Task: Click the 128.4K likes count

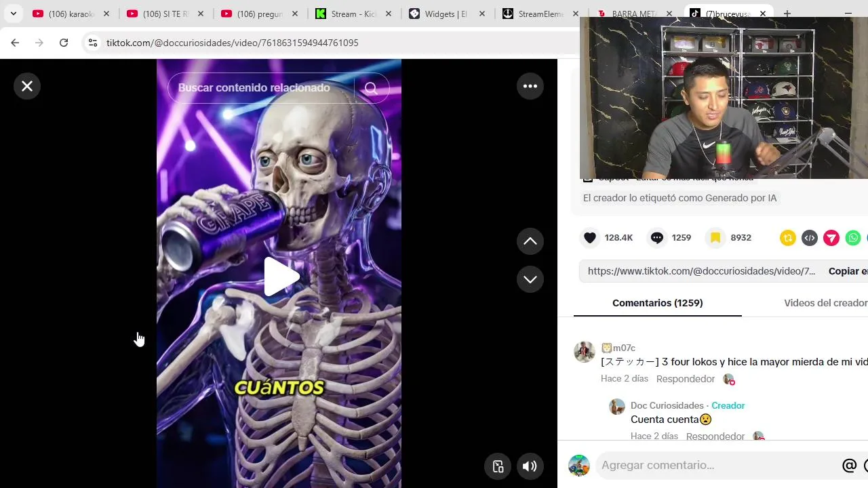Action: 618,238
